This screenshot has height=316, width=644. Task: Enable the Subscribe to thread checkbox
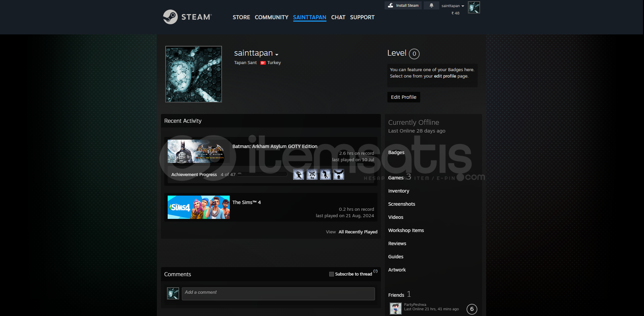click(331, 274)
